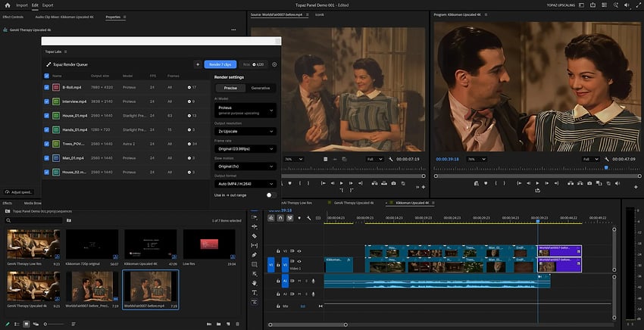644x330 pixels.
Task: Add clip with Topaz queue plus button
Action: [198, 64]
